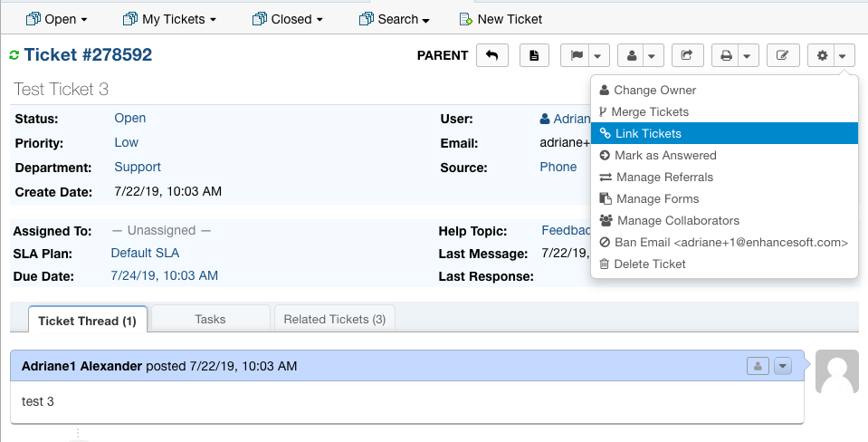Click the assign person icon in toolbar
The width and height of the screenshot is (868, 442).
pos(632,56)
